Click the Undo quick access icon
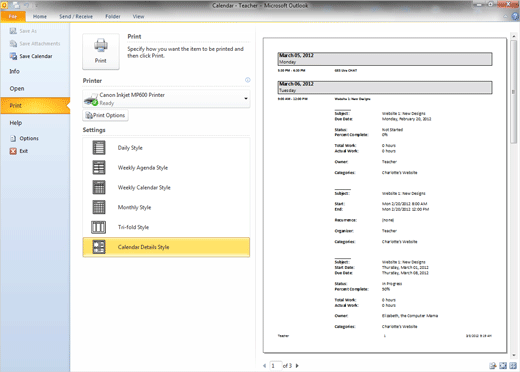The image size is (520, 372). [x=26, y=5]
